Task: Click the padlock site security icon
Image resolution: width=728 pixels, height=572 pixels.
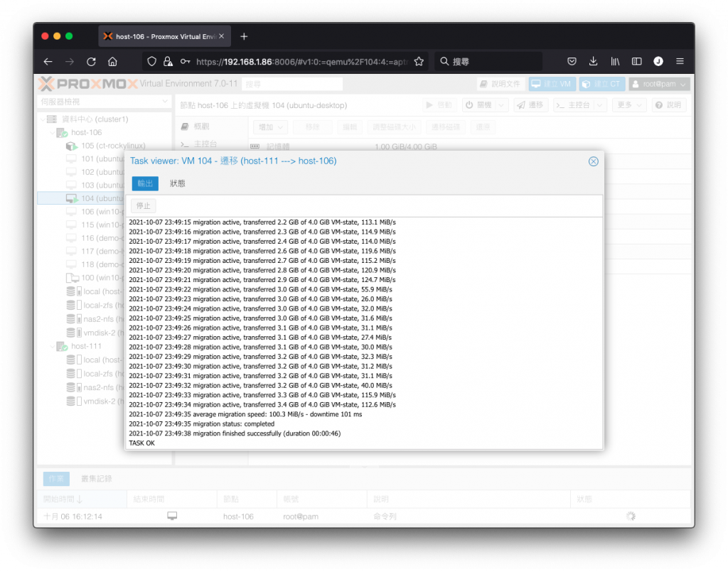Action: tap(168, 62)
